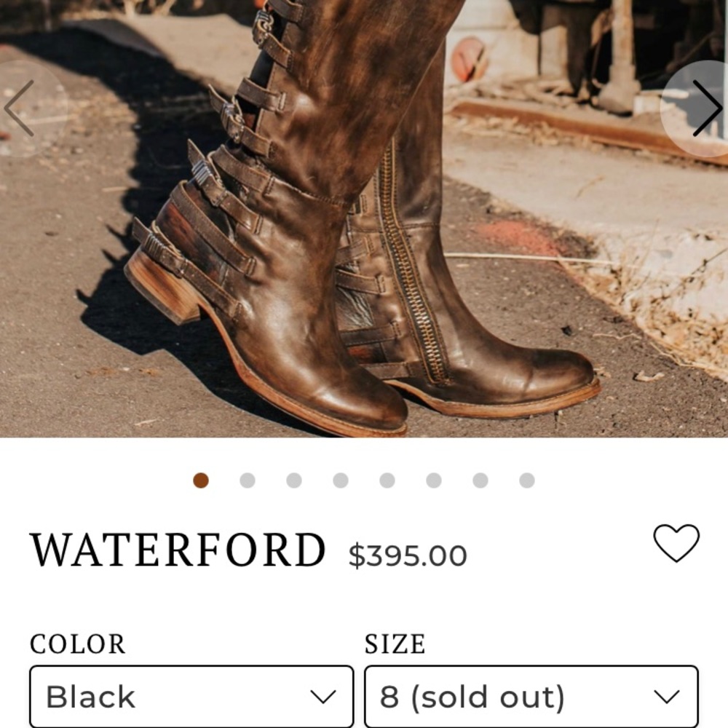Jump to the second carousel dot
Image resolution: width=728 pixels, height=728 pixels.
(x=248, y=480)
